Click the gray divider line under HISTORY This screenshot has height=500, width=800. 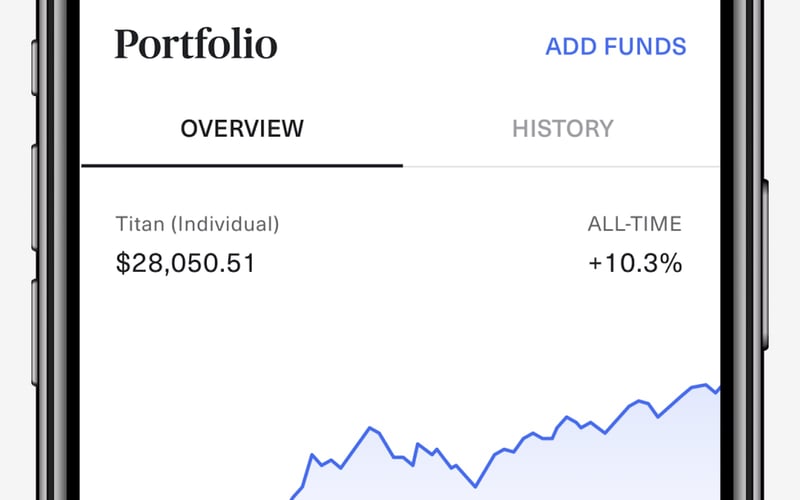[562, 165]
